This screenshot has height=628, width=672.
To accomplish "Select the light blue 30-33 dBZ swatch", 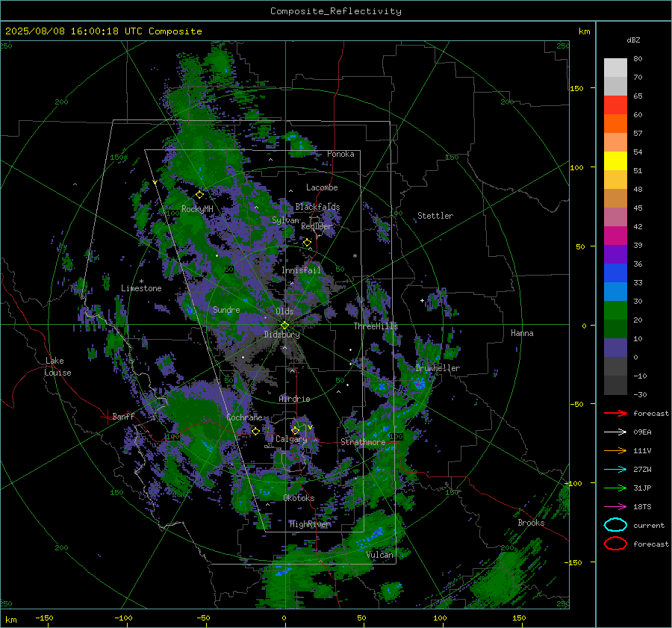I will [x=615, y=292].
